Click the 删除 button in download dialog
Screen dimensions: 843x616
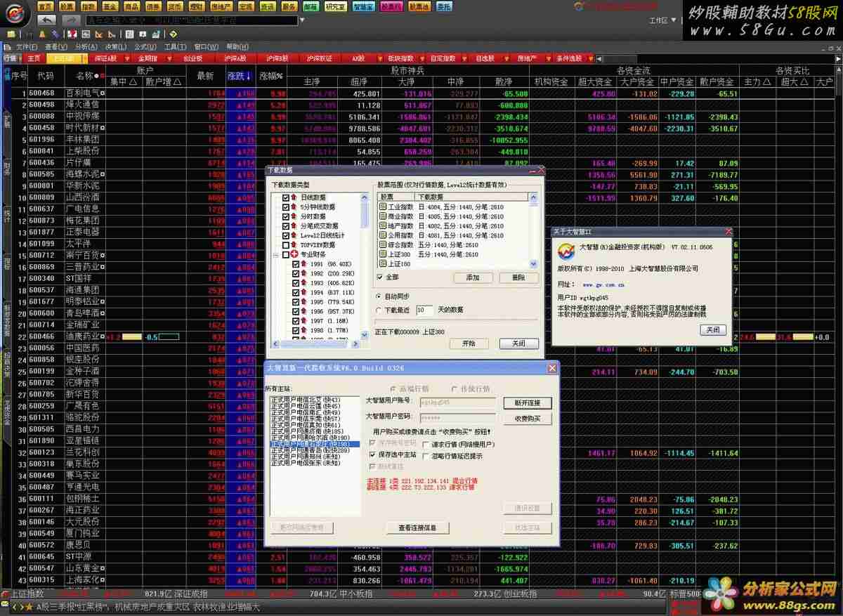coord(518,278)
